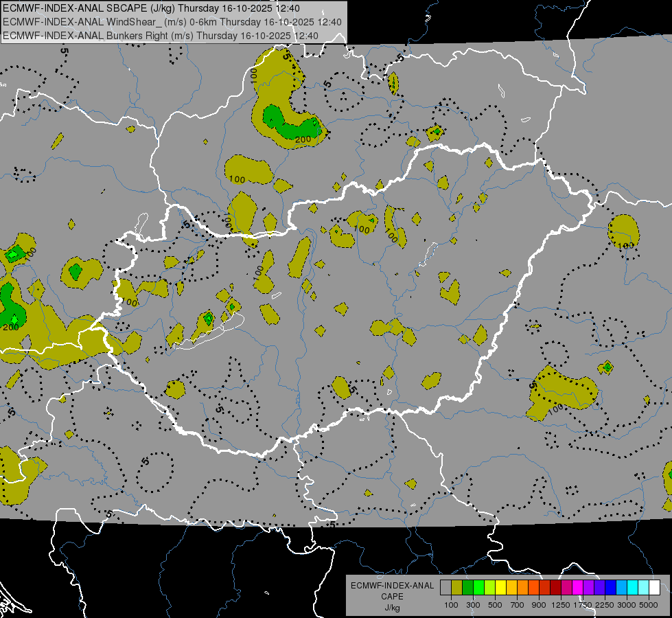This screenshot has width=672, height=618.
Task: Click the 2250 tick label in legend
Action: coord(605,605)
